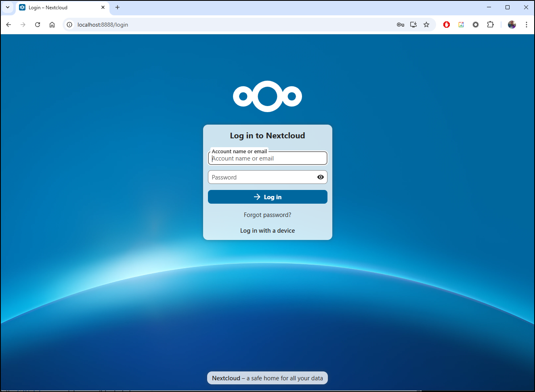Open the Chrome profile avatar

[512, 25]
